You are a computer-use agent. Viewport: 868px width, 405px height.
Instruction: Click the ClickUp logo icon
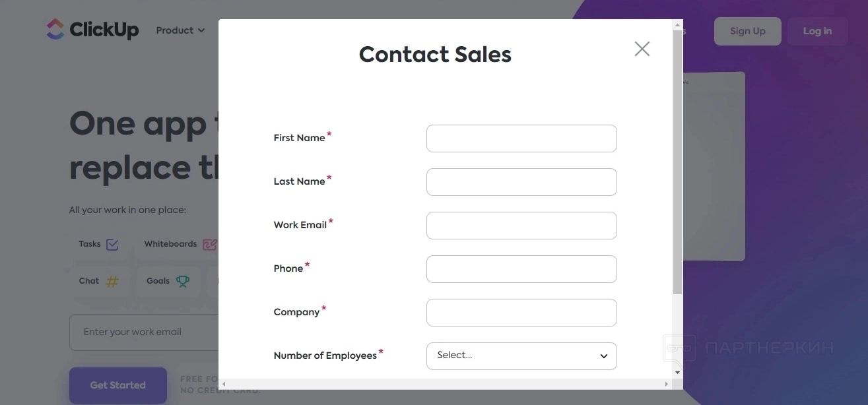(x=55, y=29)
